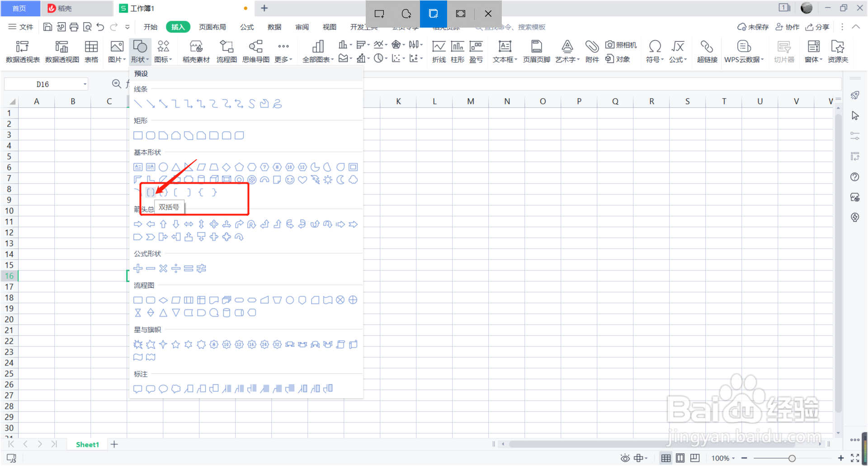Image resolution: width=868 pixels, height=466 pixels.
Task: Open a new document tab
Action: click(x=264, y=8)
